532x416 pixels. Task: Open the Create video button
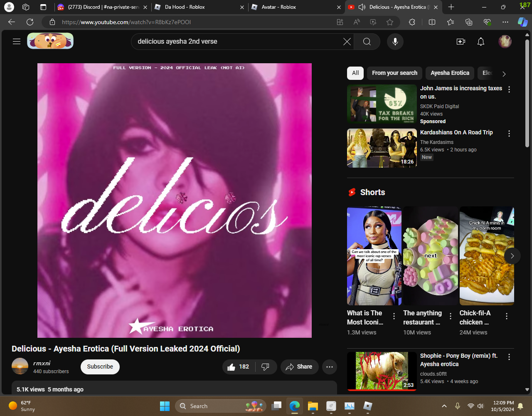click(x=461, y=42)
